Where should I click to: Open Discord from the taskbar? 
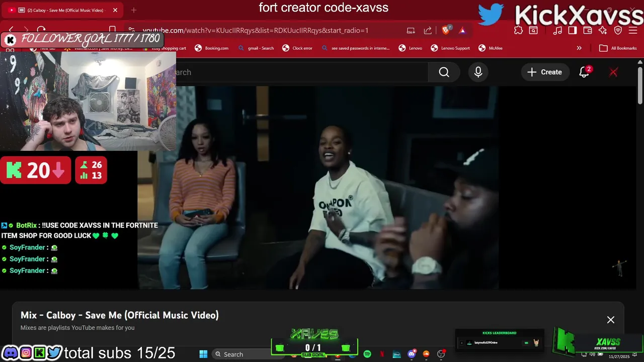[412, 354]
